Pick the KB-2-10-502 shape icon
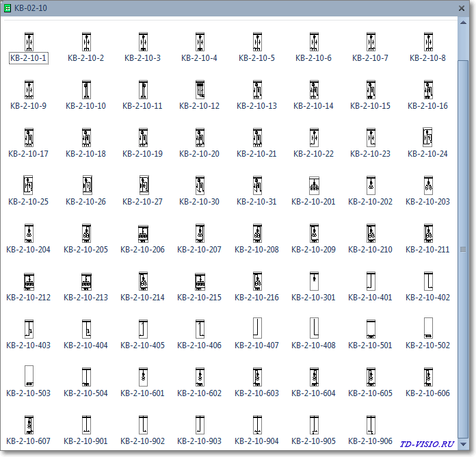The image size is (476, 457). coord(428,328)
